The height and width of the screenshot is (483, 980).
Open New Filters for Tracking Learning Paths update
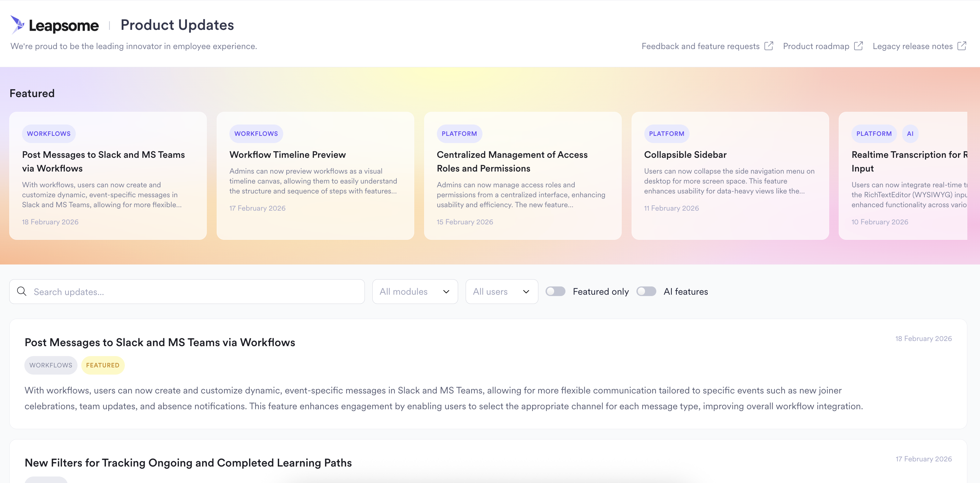pos(188,463)
